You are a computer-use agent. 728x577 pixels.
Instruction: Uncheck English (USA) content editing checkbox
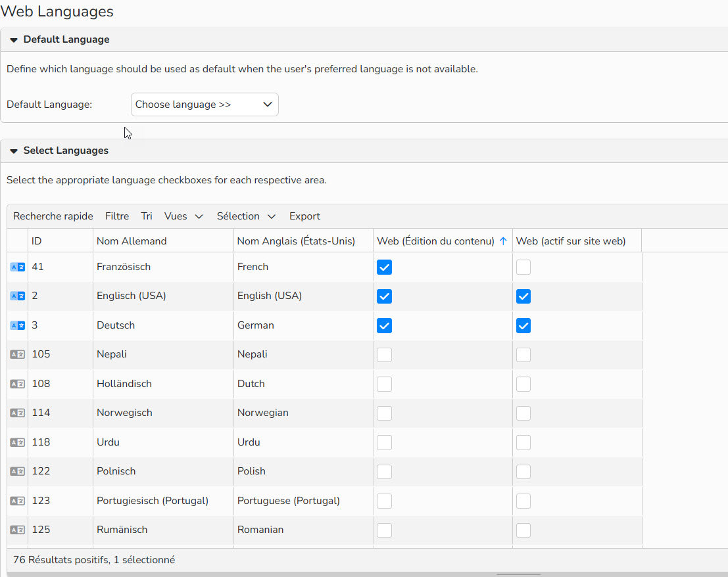pyautogui.click(x=385, y=296)
